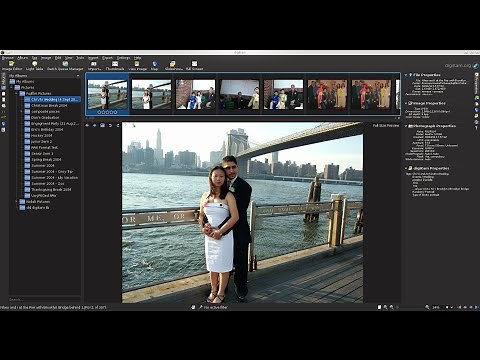The image size is (480, 360).
Task: Open the Tag menu
Action: pyautogui.click(x=34, y=58)
